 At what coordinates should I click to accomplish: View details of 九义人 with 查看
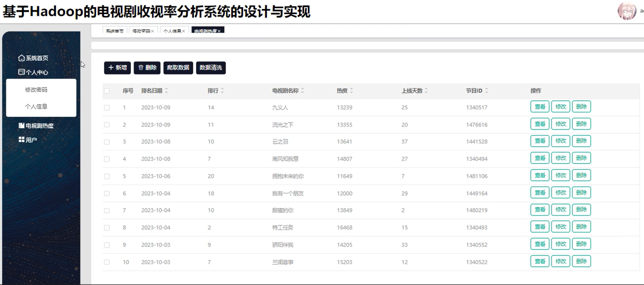point(540,107)
